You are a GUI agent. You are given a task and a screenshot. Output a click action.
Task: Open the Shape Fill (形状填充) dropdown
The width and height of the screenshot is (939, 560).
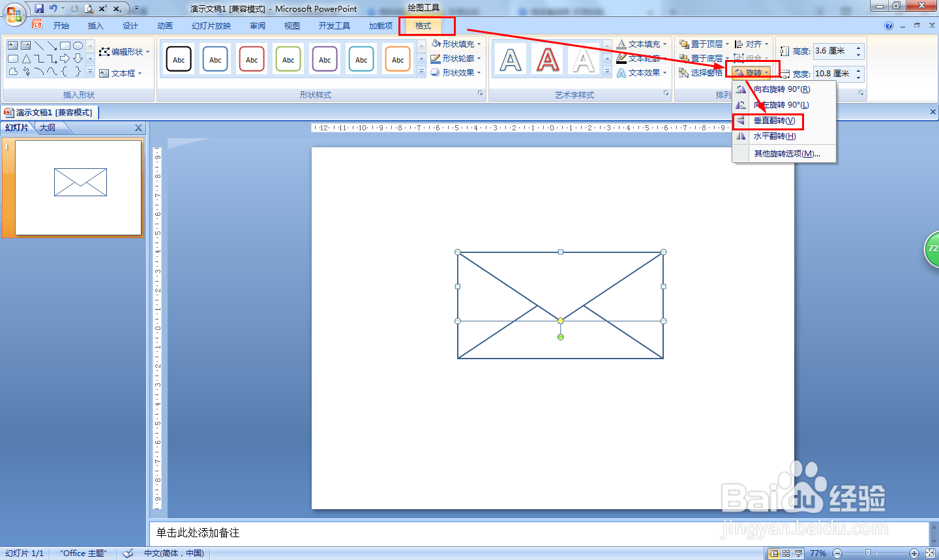pos(456,44)
